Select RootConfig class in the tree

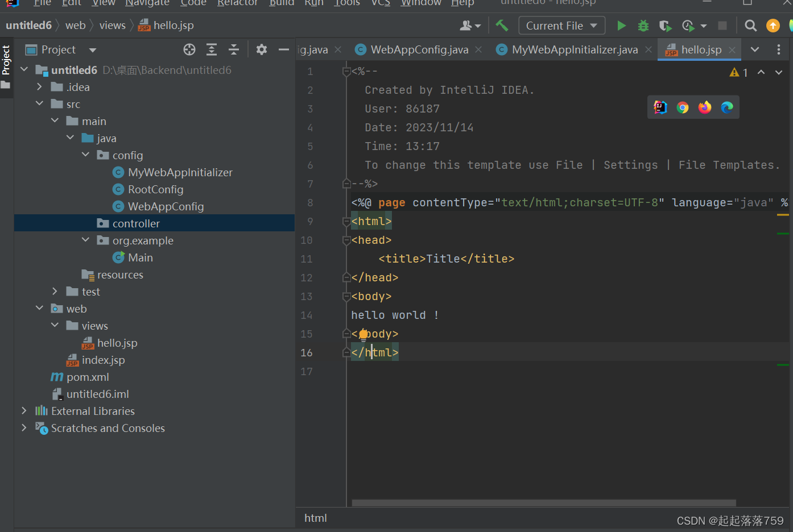pyautogui.click(x=155, y=189)
